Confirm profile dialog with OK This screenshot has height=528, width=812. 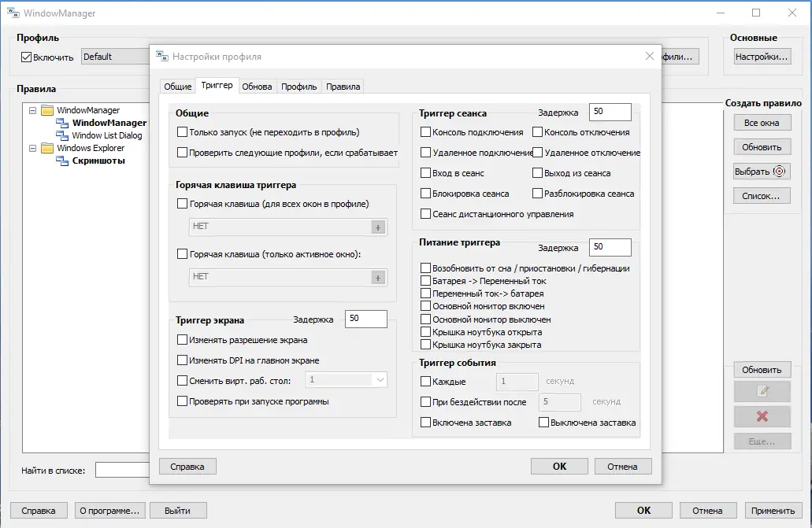(559, 467)
